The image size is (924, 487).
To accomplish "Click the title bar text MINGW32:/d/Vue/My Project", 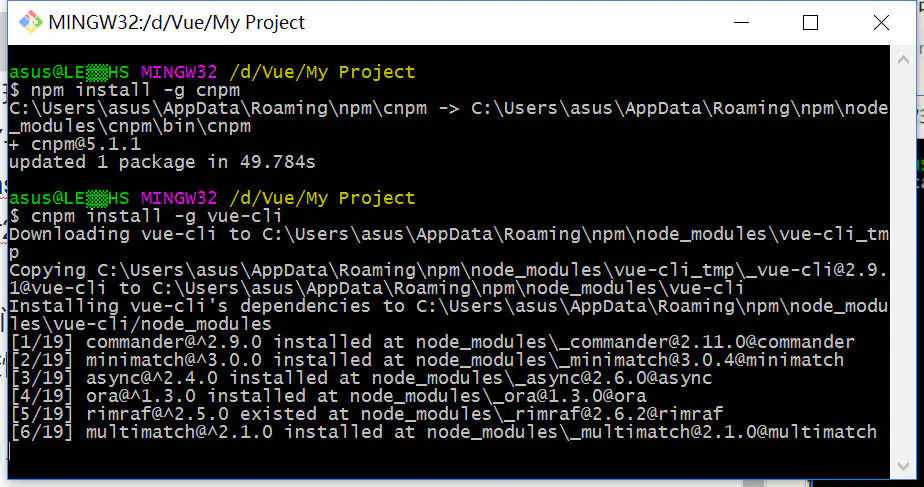I will 176,22.
